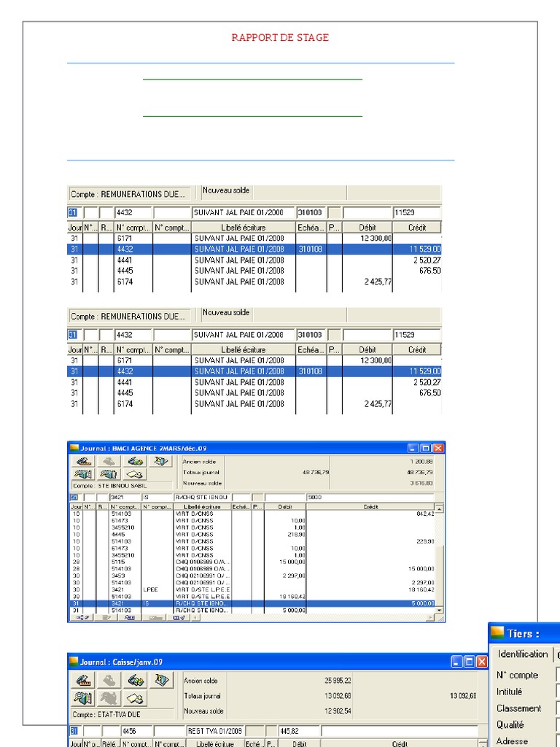This screenshot has width=560, height=747.
Task: Select the 3453 CHQ row in BMCI journal
Action: tap(252, 576)
